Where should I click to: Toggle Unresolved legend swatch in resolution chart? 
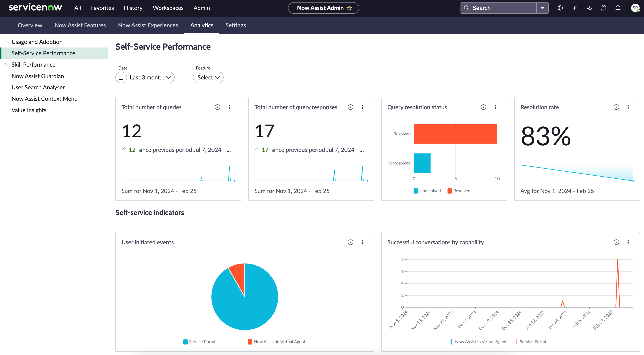pyautogui.click(x=416, y=191)
